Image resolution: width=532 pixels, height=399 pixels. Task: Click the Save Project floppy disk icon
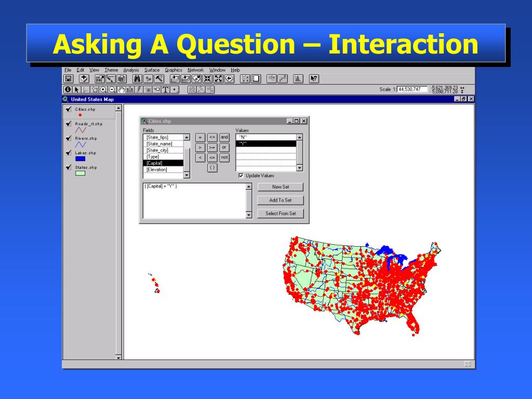click(69, 79)
